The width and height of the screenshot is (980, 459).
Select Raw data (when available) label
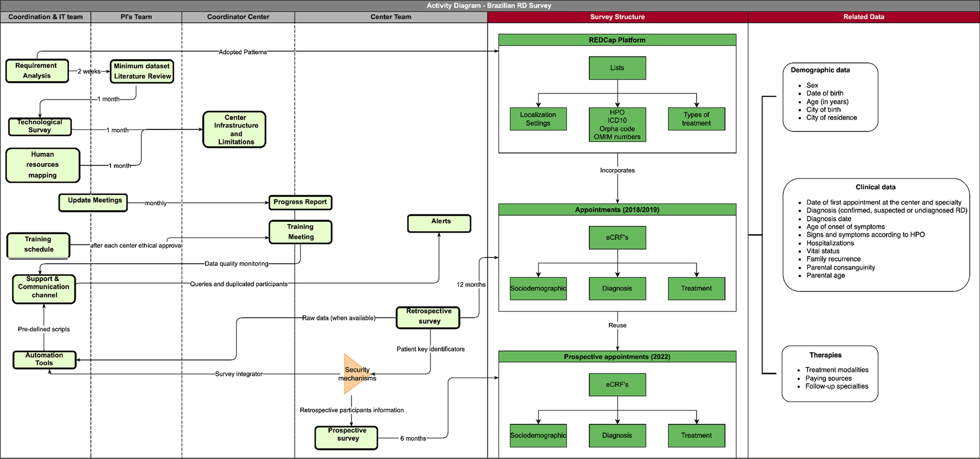click(x=338, y=318)
